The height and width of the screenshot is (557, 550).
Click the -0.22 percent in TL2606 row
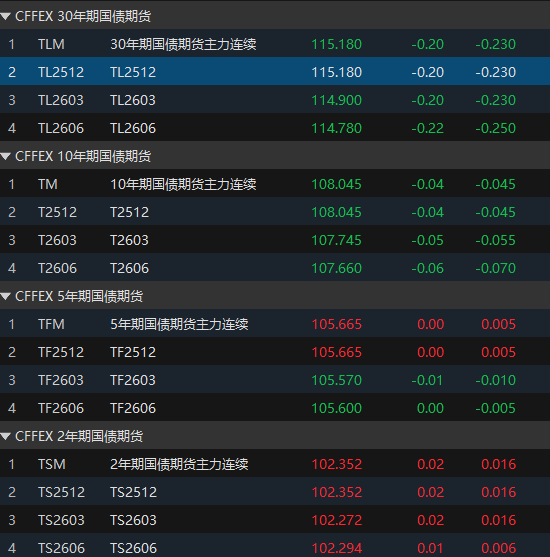click(427, 128)
